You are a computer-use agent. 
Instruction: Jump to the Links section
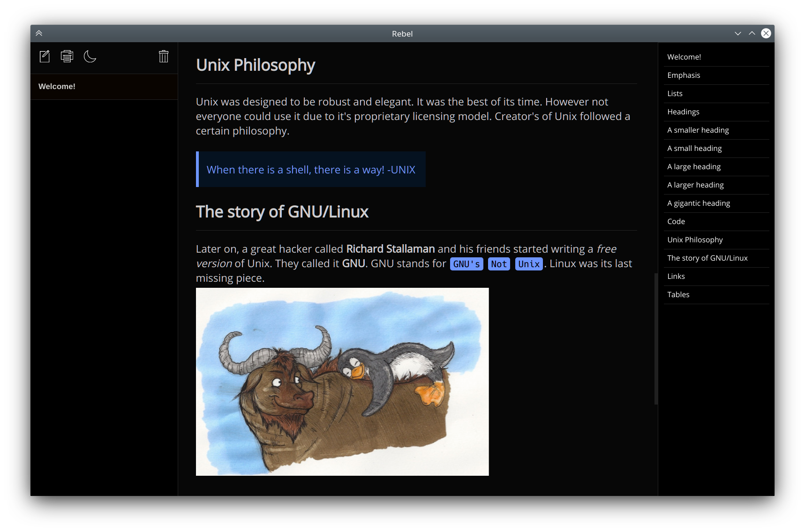716,277
